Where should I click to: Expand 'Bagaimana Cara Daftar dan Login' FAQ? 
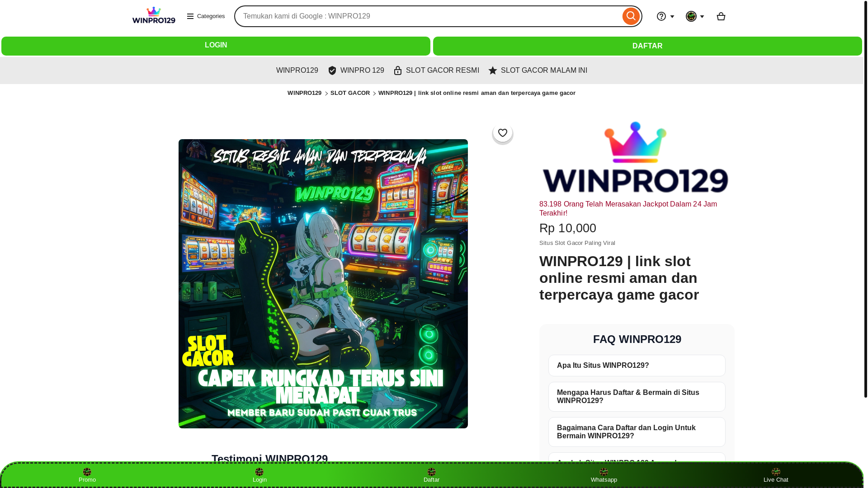pos(637,432)
